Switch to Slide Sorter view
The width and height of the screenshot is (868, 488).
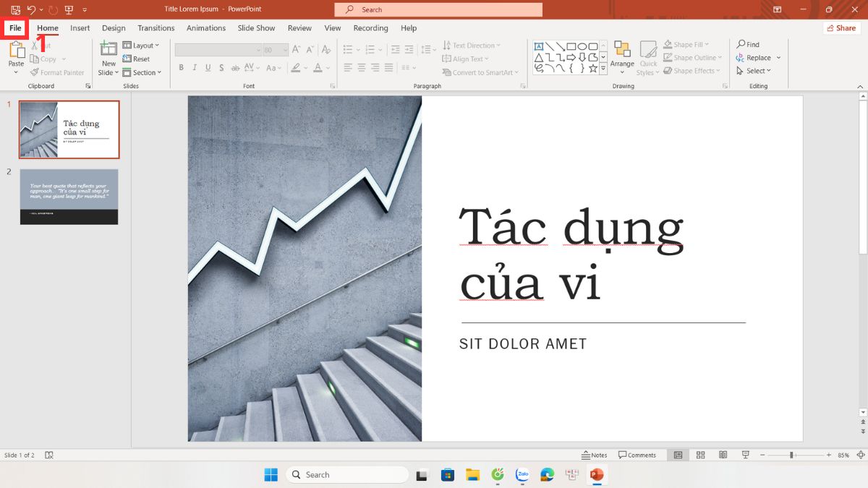coord(700,455)
